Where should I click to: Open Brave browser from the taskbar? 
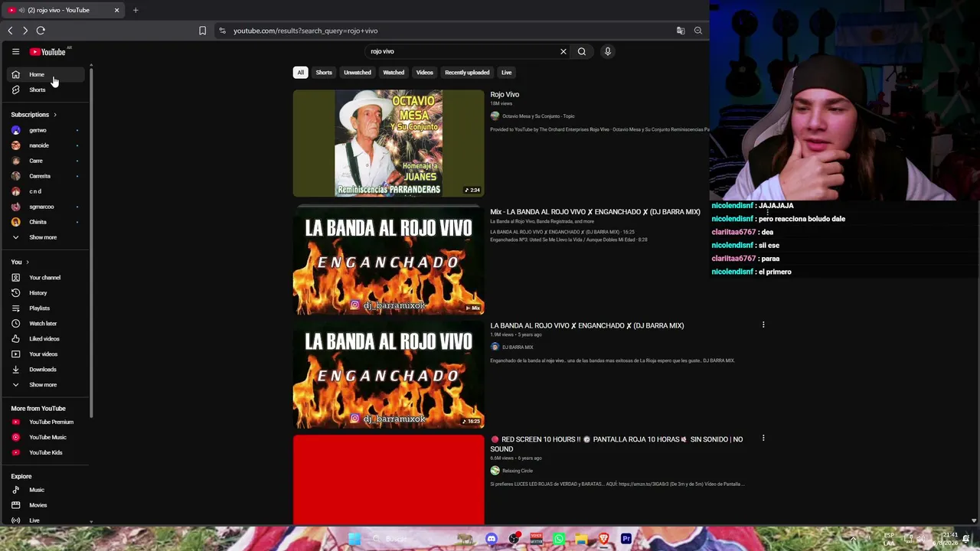[604, 539]
